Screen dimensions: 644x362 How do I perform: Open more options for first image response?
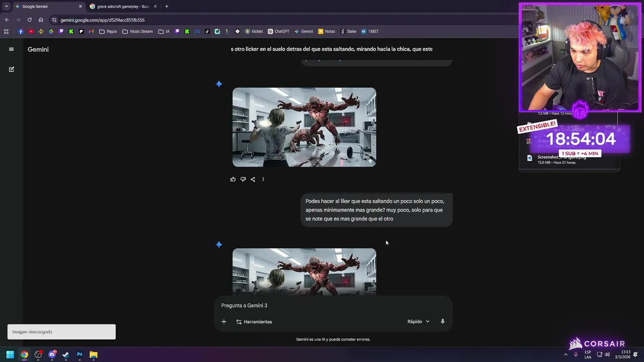[263, 179]
